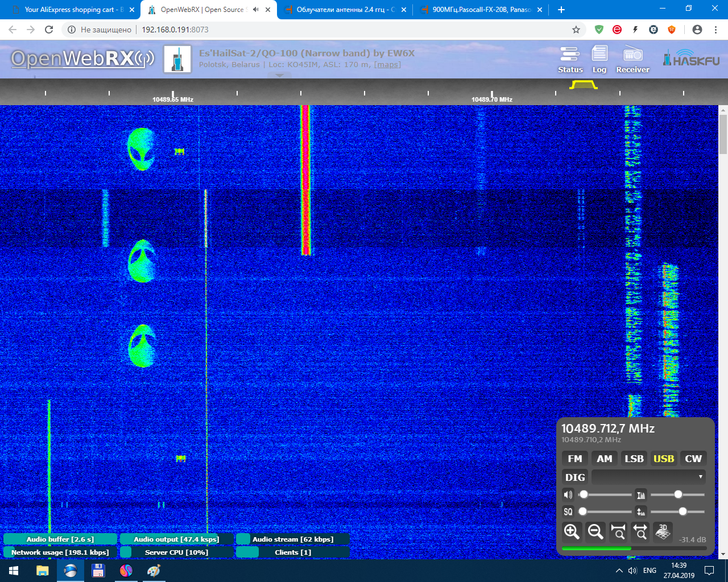Enable CW demodulation mode

693,459
